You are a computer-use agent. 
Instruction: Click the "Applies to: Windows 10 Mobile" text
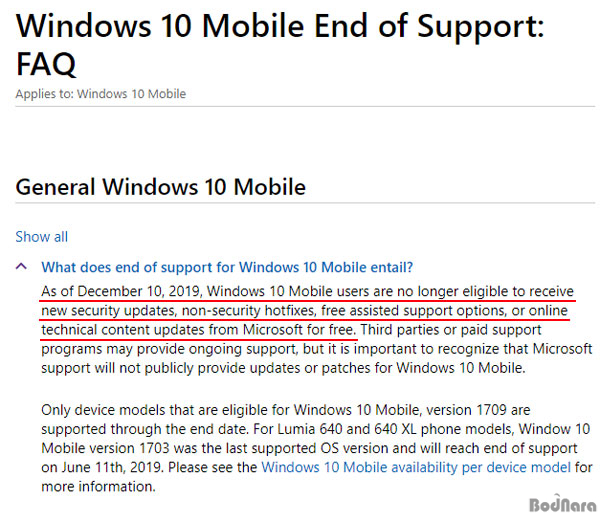[101, 94]
